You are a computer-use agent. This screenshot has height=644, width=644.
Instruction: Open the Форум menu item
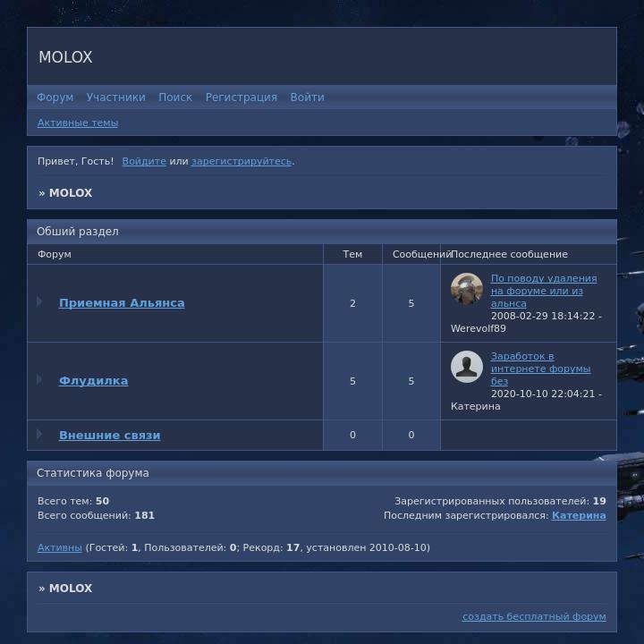coord(55,97)
